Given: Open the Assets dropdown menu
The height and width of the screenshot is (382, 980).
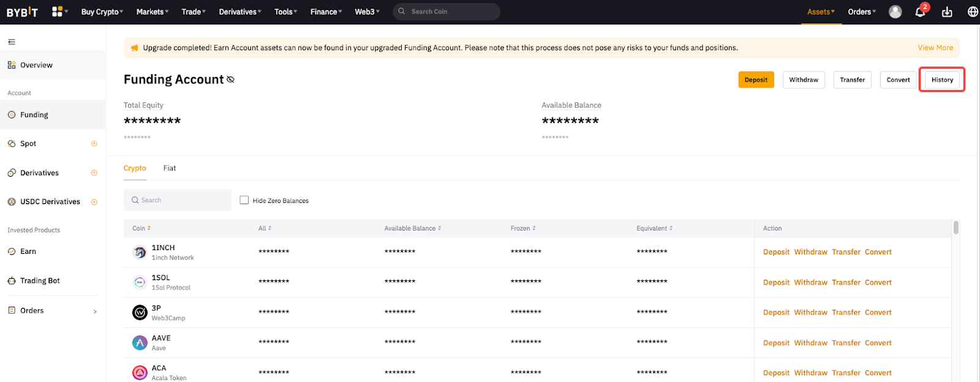Looking at the screenshot, I should click(x=821, y=12).
